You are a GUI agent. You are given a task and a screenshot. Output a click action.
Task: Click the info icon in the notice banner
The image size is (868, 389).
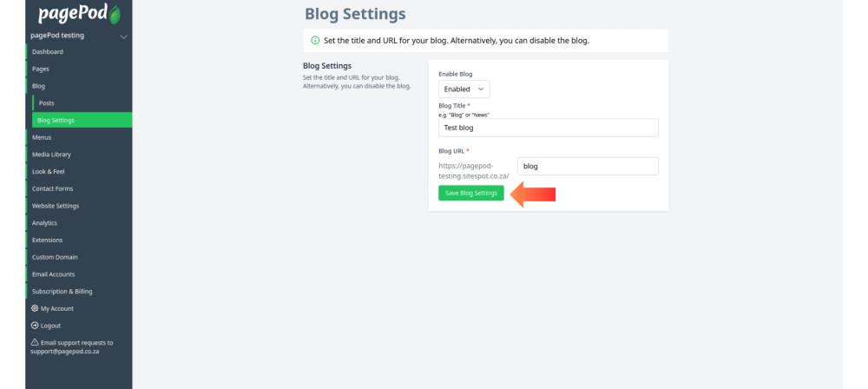pyautogui.click(x=316, y=41)
